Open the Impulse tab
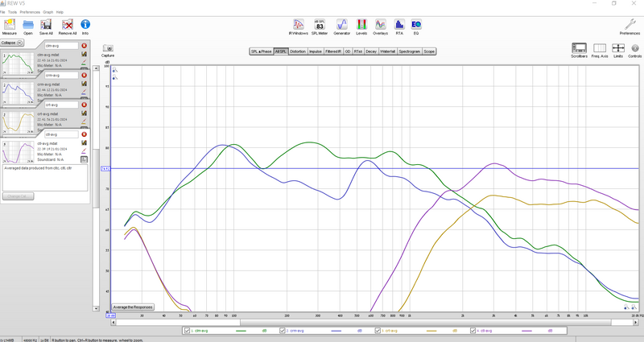 (316, 52)
